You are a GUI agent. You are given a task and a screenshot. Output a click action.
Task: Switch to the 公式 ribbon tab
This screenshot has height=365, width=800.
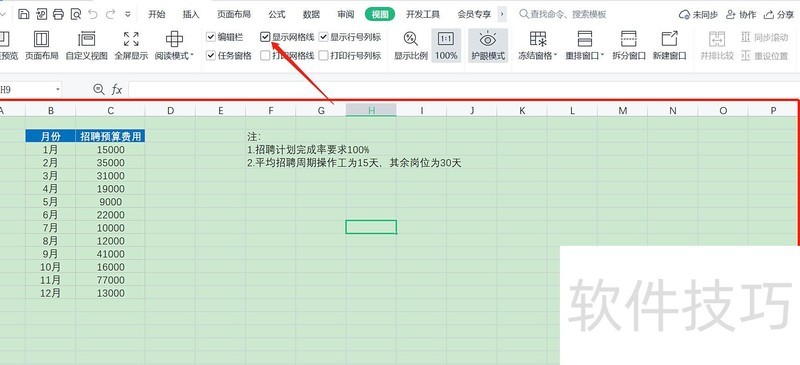point(277,14)
